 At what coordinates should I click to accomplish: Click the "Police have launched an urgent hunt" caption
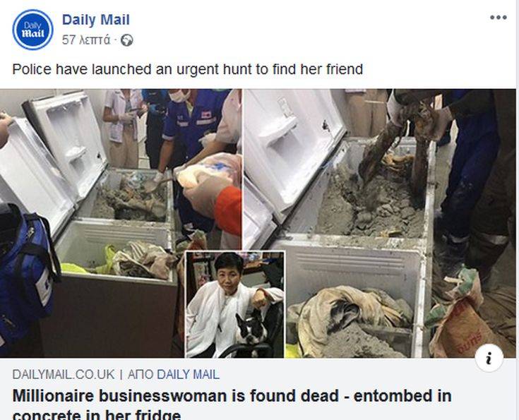[188, 69]
